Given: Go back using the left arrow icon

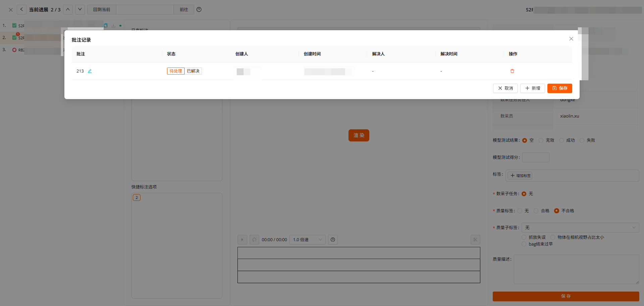Looking at the screenshot, I should point(21,9).
